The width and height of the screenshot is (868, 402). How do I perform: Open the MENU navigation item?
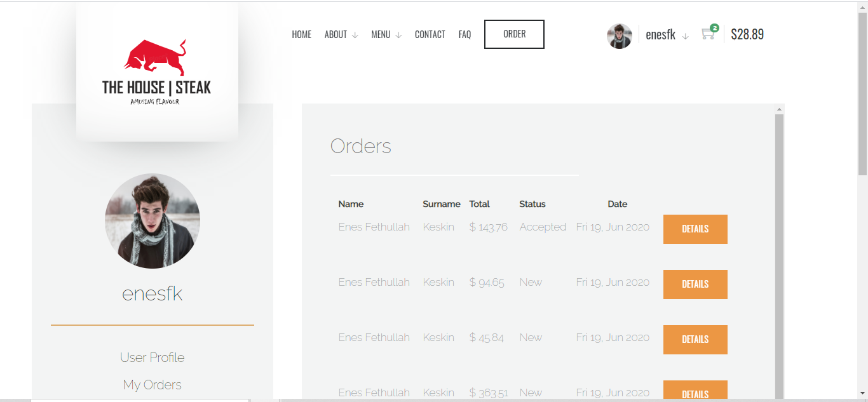(x=381, y=34)
